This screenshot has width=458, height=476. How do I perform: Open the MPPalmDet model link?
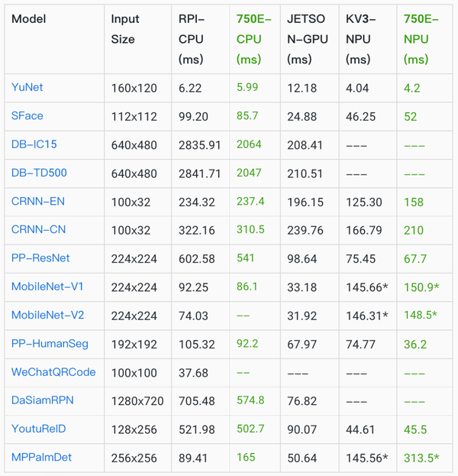click(x=41, y=458)
